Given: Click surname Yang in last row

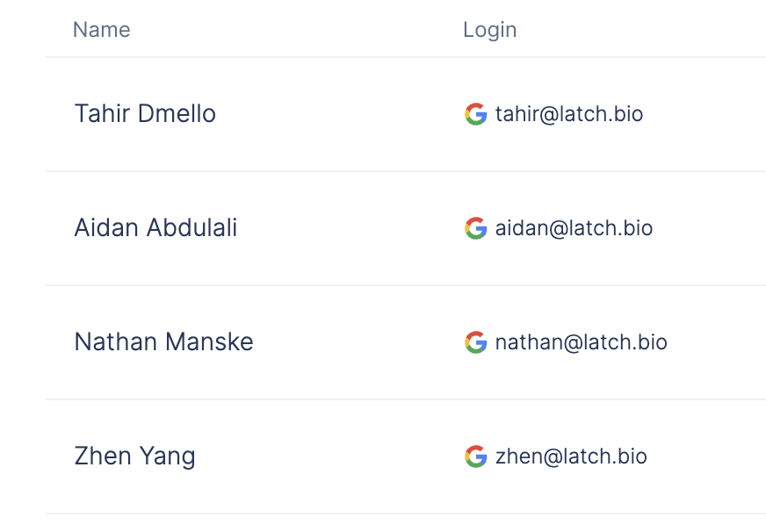Looking at the screenshot, I should pos(168,457).
